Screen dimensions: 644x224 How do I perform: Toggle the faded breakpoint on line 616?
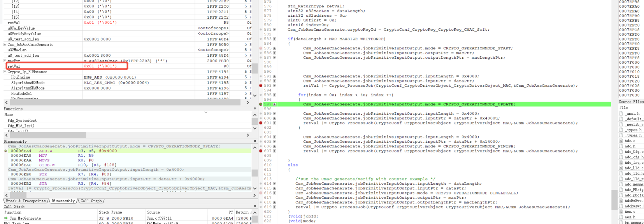tap(261, 193)
